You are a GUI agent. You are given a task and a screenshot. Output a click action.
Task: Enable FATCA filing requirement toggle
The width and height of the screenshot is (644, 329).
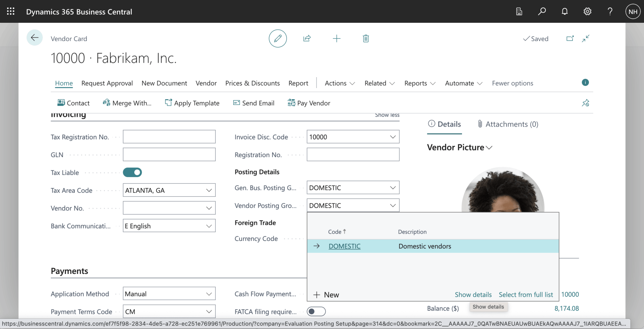pos(316,311)
